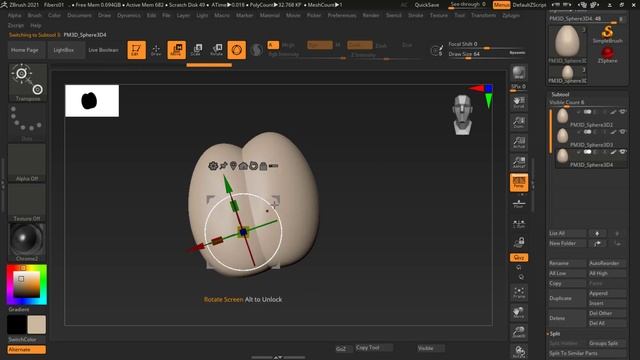Open the Preferences menu
This screenshot has height=360, width=640.
coord(342,15)
